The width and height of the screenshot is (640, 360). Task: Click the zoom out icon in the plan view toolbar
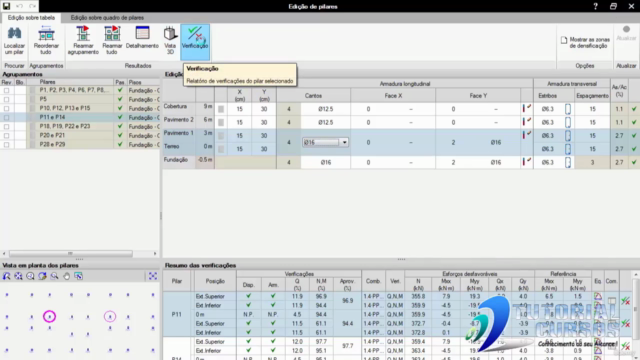click(30, 276)
